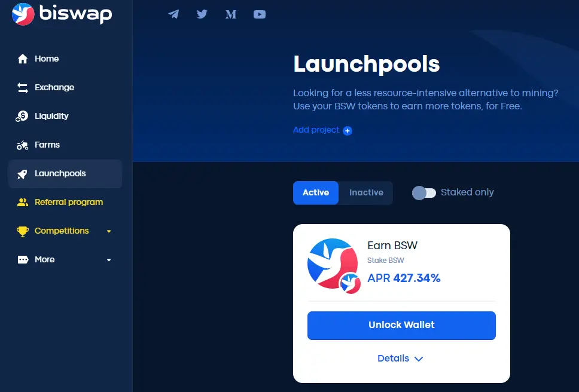Toggle the Staked only switch
Screen dimensions: 579x392
[x=424, y=192]
